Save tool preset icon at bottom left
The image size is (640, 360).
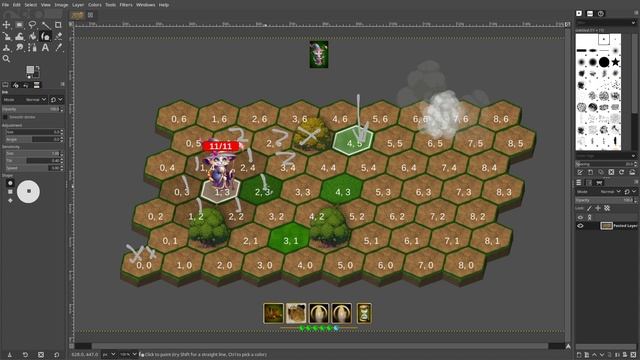[x=9, y=355]
